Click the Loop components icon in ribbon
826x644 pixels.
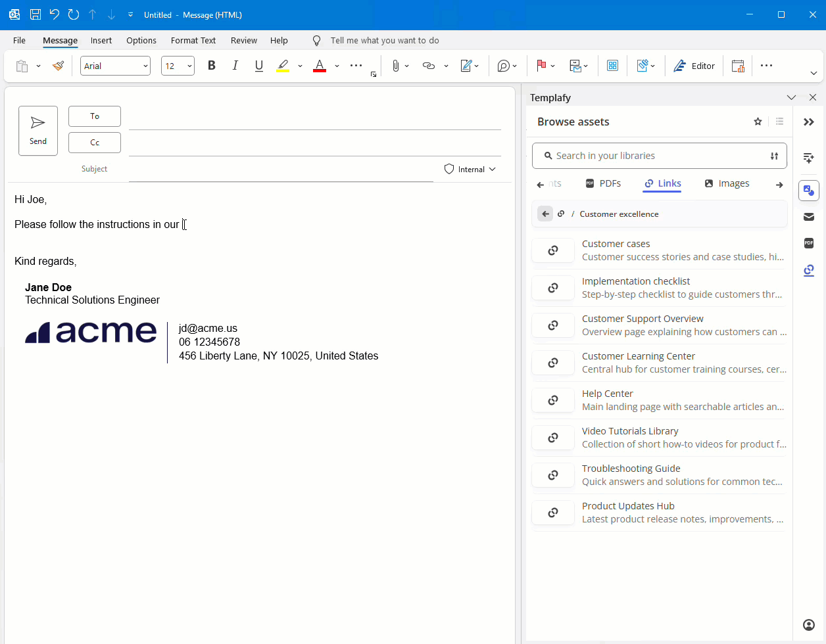pyautogui.click(x=504, y=66)
